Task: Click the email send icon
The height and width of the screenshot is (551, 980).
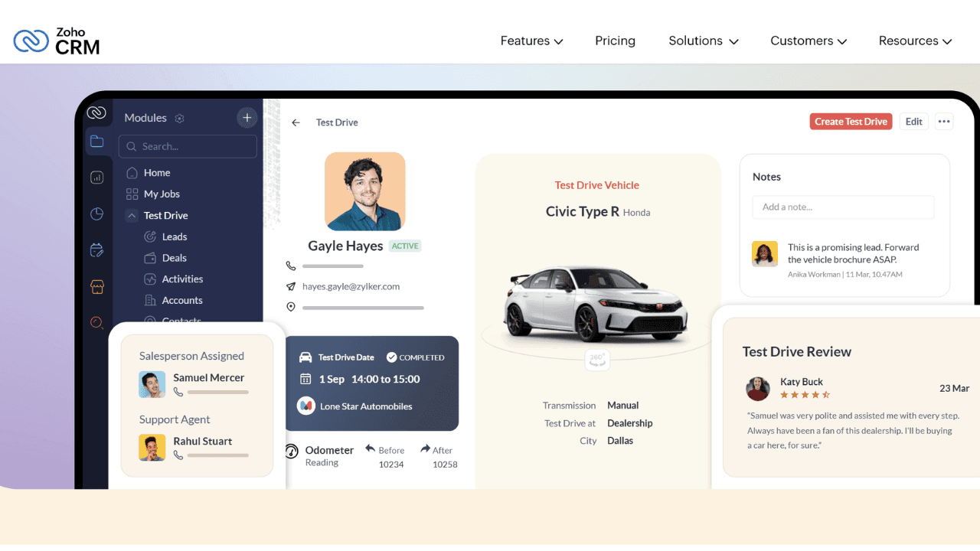Action: [x=291, y=287]
